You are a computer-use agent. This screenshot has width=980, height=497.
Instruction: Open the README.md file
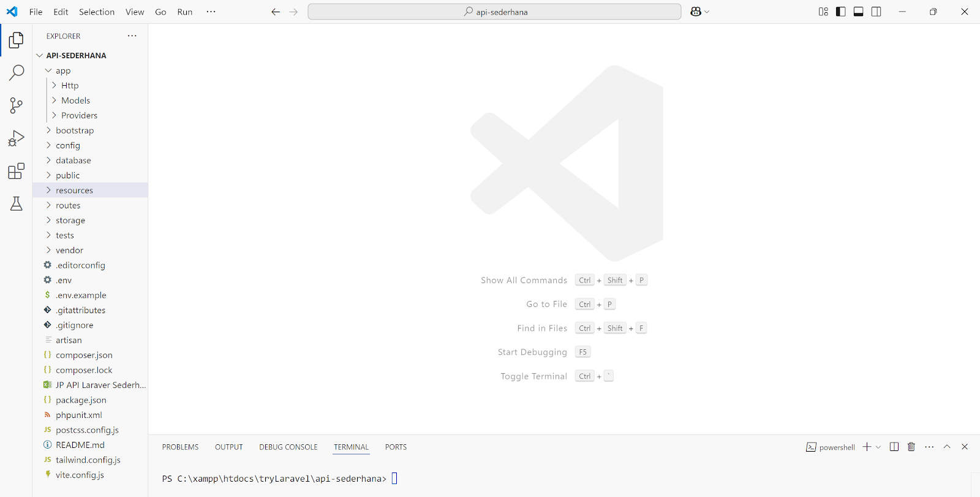point(90,445)
